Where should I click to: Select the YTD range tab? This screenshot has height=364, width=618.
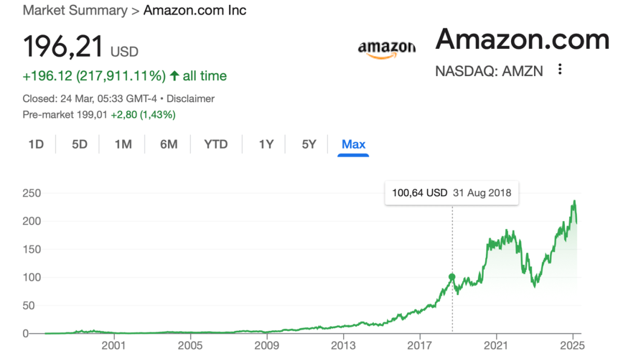click(216, 144)
